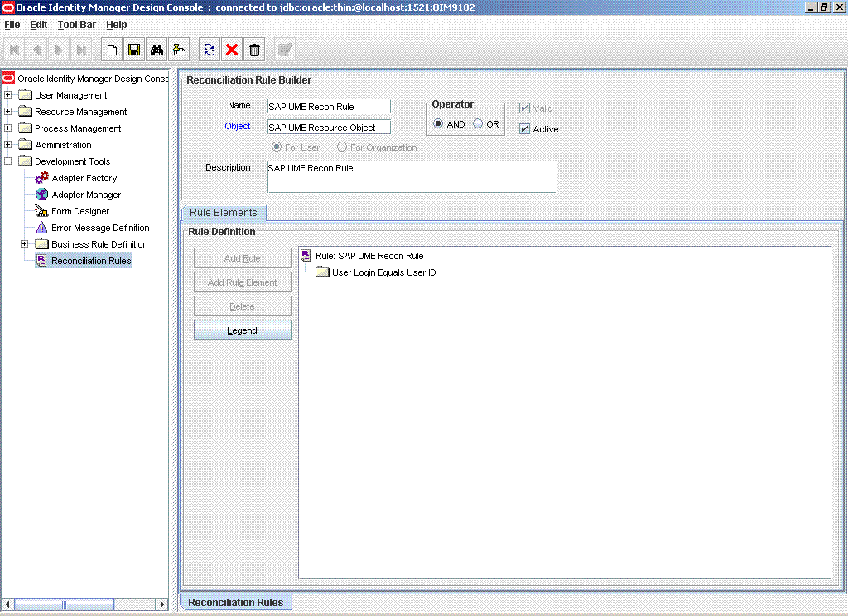Viewport: 848px width, 616px height.
Task: Click the trash can toolbar icon
Action: coord(254,50)
